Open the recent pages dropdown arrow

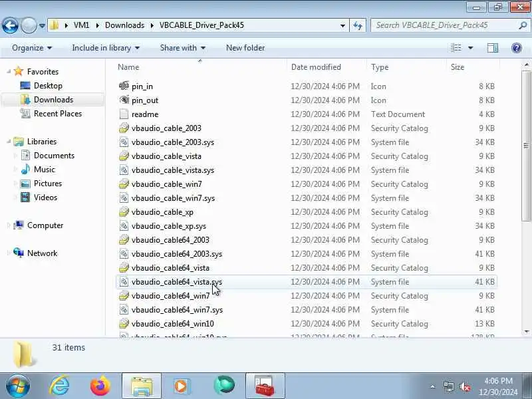[42, 25]
